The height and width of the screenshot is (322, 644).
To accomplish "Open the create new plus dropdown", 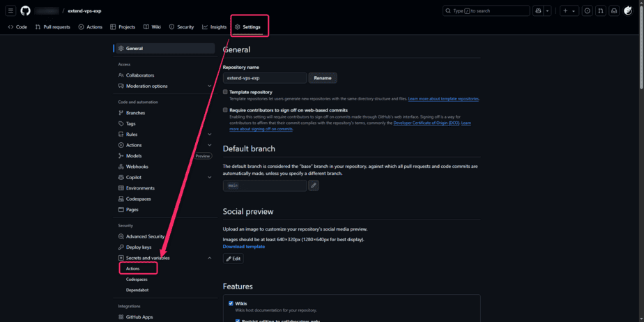I will coord(569,10).
